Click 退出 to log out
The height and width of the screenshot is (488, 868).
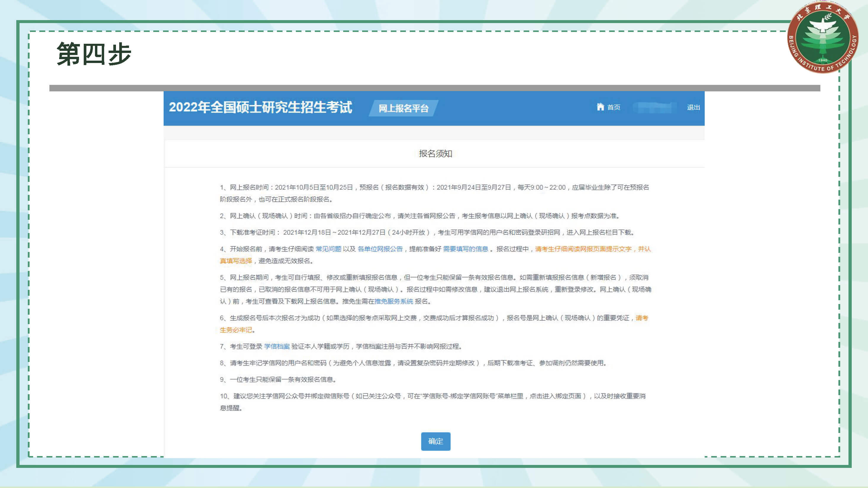[693, 107]
